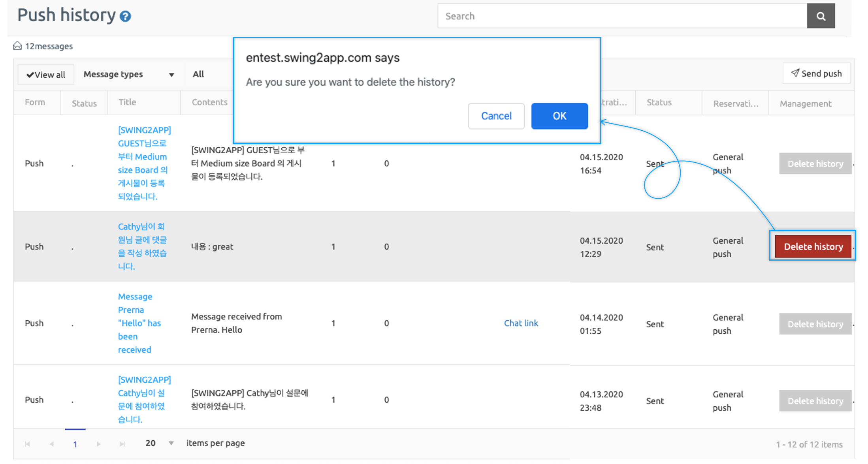Image resolution: width=868 pixels, height=464 pixels.
Task: Click the previous page arrow icon
Action: pyautogui.click(x=52, y=444)
